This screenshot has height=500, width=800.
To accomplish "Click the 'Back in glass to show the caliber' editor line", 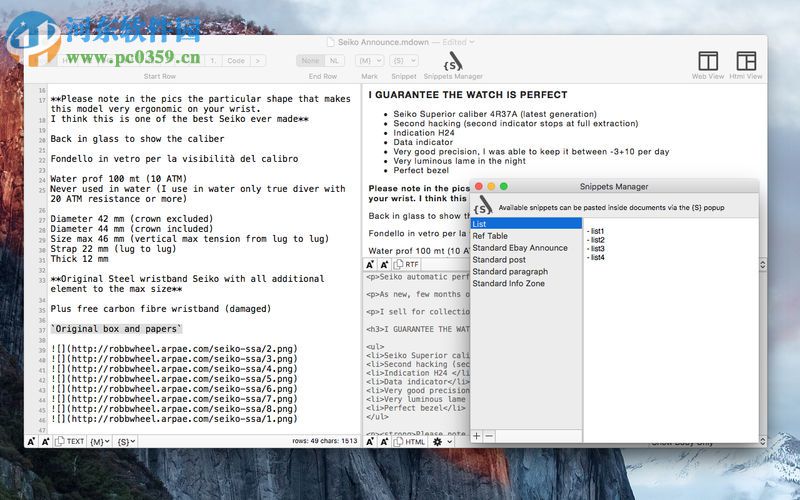I will [137, 139].
